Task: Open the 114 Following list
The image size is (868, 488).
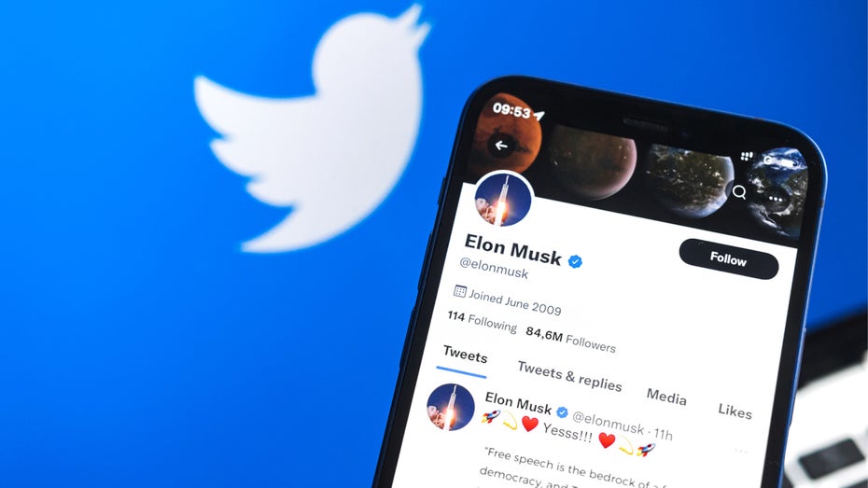Action: tap(482, 321)
